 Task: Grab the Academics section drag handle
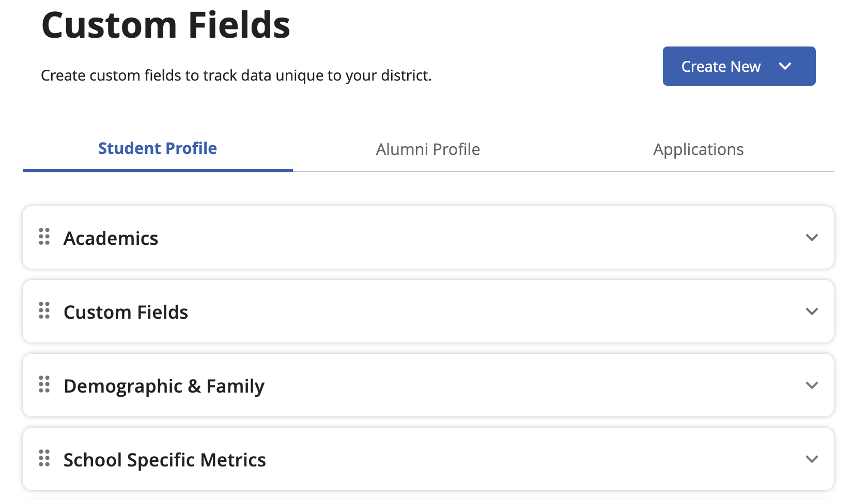44,237
